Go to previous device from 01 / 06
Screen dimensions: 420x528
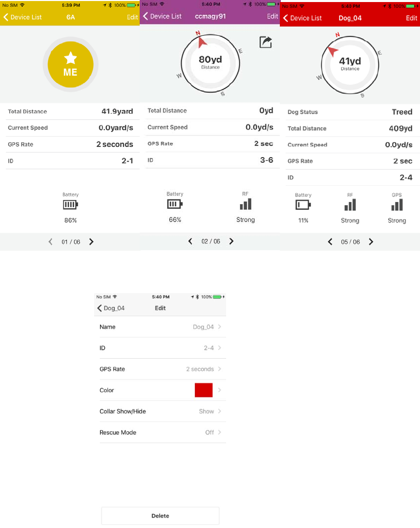pos(51,242)
